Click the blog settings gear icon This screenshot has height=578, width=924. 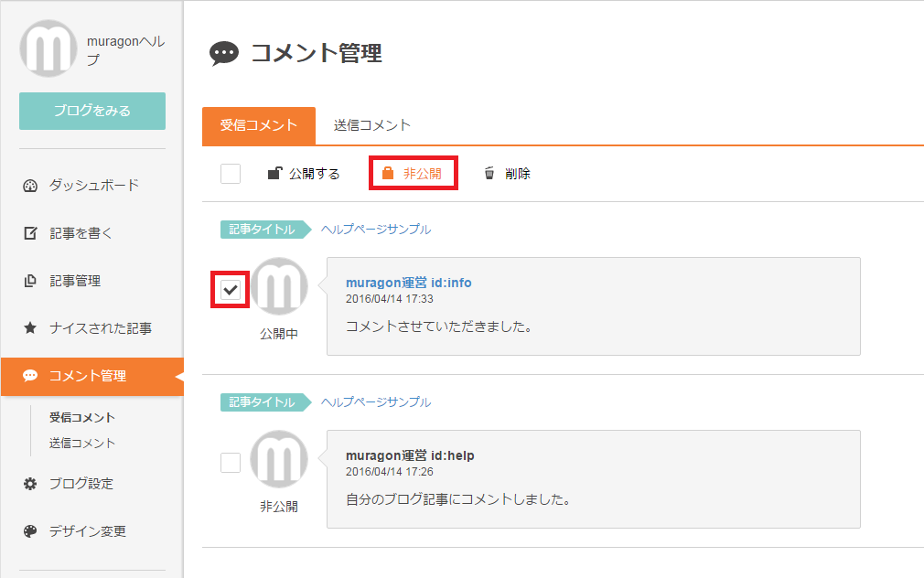tap(30, 484)
